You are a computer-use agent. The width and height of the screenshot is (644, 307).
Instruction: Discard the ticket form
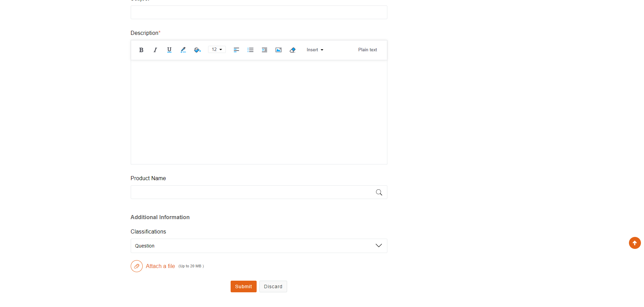pos(273,286)
